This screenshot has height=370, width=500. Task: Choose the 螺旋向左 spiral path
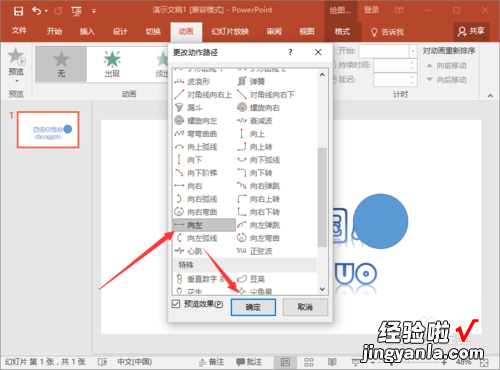click(x=196, y=121)
